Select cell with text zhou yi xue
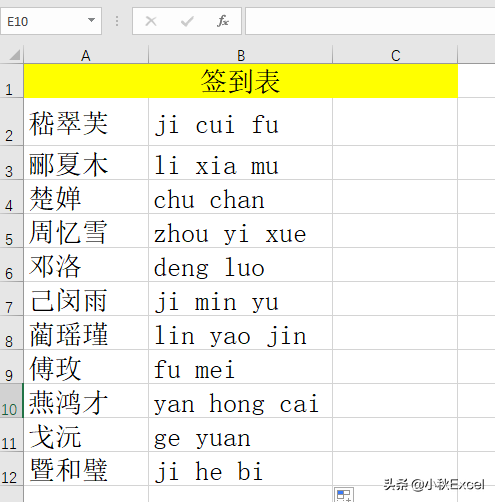Screen dimensions: 495x502 click(x=241, y=231)
